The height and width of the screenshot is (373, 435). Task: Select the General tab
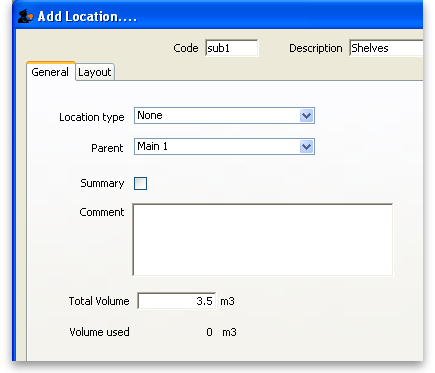[x=50, y=71]
